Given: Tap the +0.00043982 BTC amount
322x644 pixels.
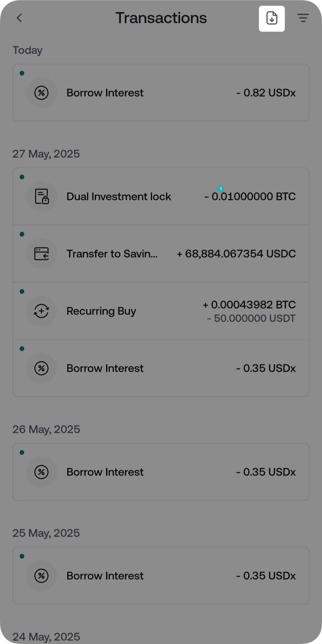Looking at the screenshot, I should click(249, 305).
